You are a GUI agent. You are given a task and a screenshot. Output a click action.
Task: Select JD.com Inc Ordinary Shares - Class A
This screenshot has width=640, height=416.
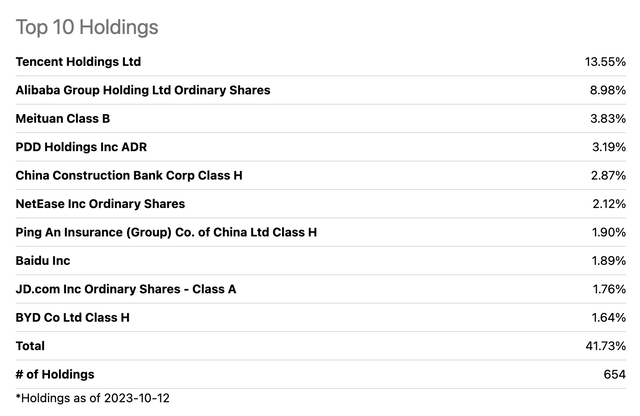pyautogui.click(x=126, y=289)
